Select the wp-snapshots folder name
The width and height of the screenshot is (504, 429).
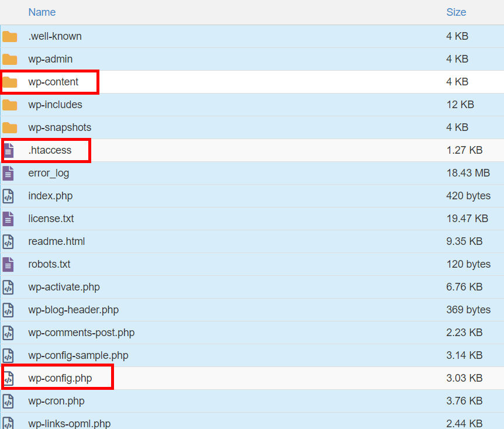60,127
